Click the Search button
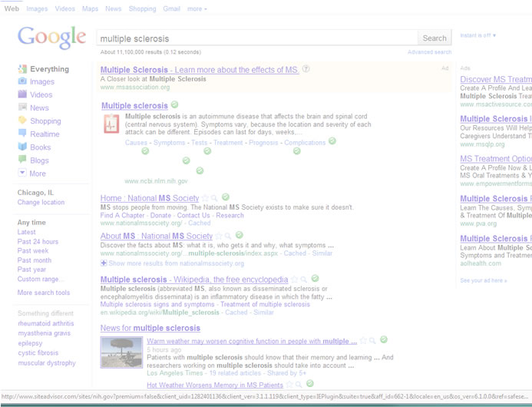Viewport: 532px width, 407px height. (435, 38)
